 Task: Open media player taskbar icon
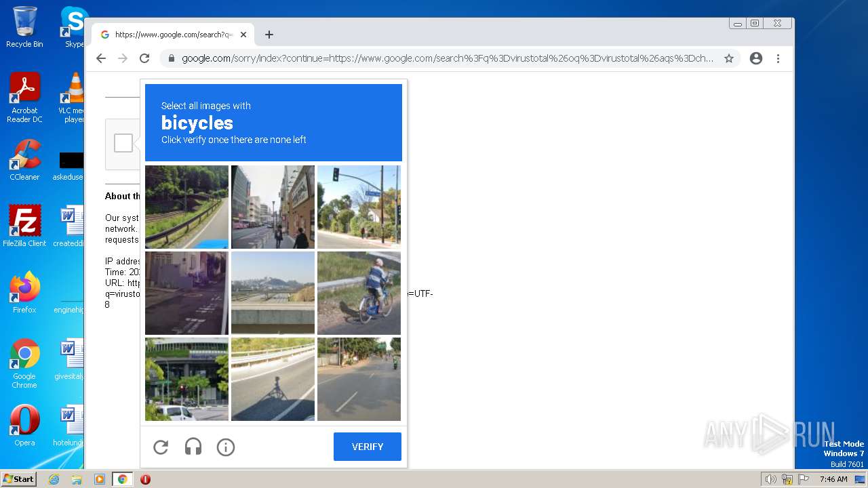[x=100, y=479]
